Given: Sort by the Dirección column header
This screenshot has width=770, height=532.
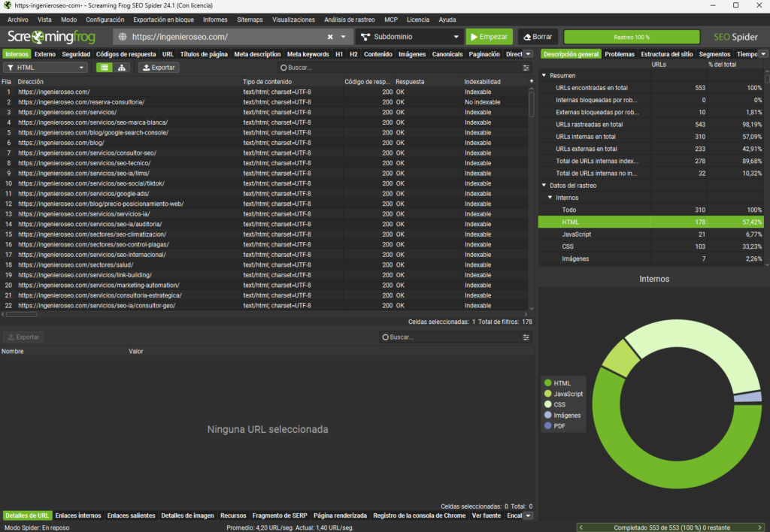Looking at the screenshot, I should tap(128, 81).
